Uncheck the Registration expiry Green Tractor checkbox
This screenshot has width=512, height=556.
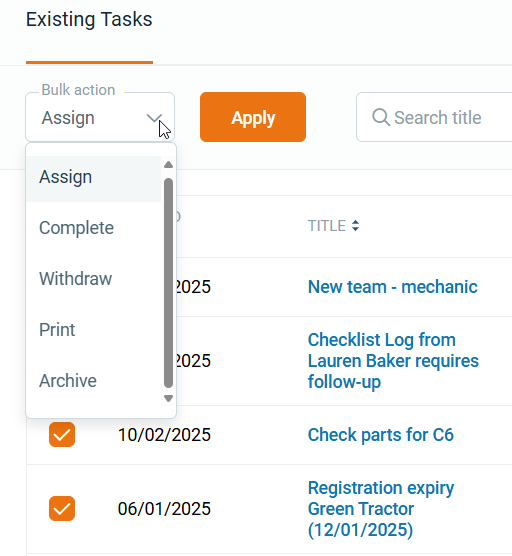click(x=62, y=508)
